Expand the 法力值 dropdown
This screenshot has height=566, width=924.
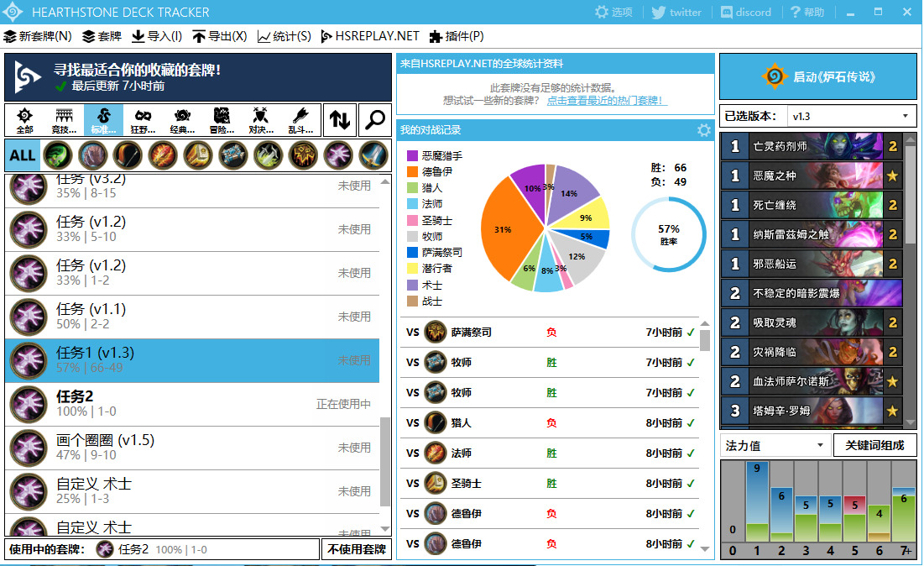click(775, 445)
